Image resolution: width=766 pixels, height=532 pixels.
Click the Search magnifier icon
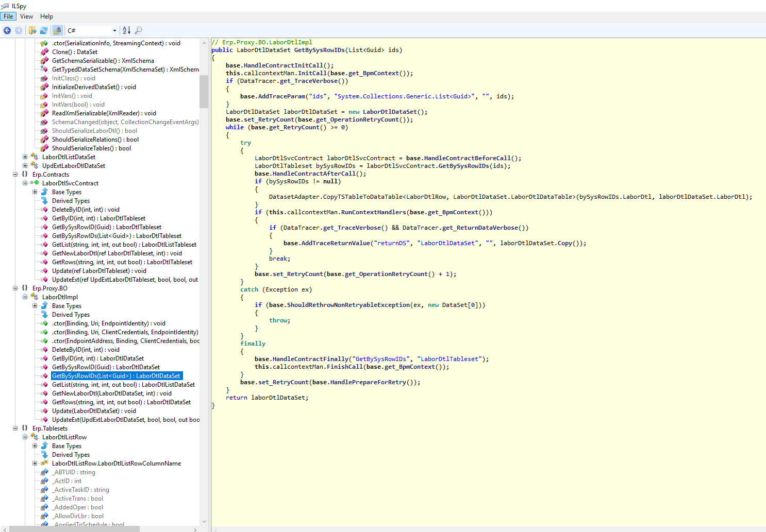pos(138,30)
